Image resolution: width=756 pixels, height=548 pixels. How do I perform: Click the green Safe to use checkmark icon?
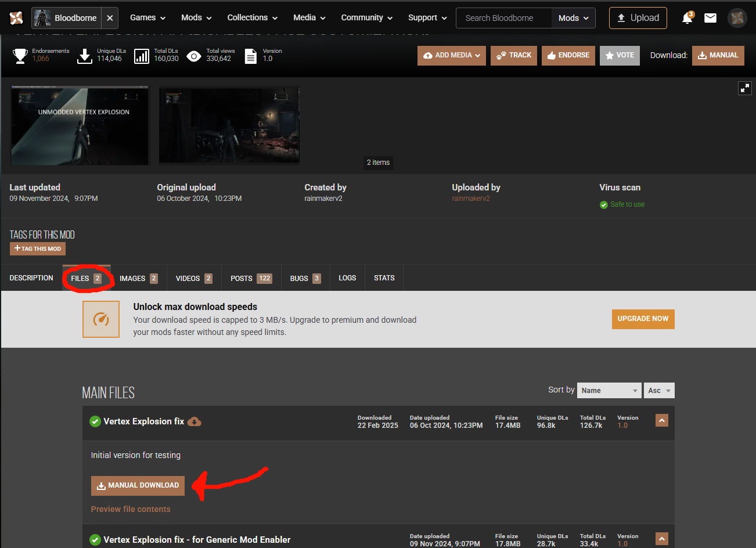604,204
